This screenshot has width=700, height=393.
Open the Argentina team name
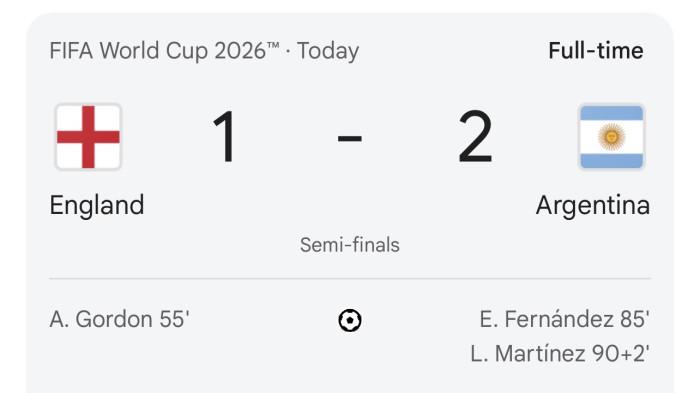point(592,205)
